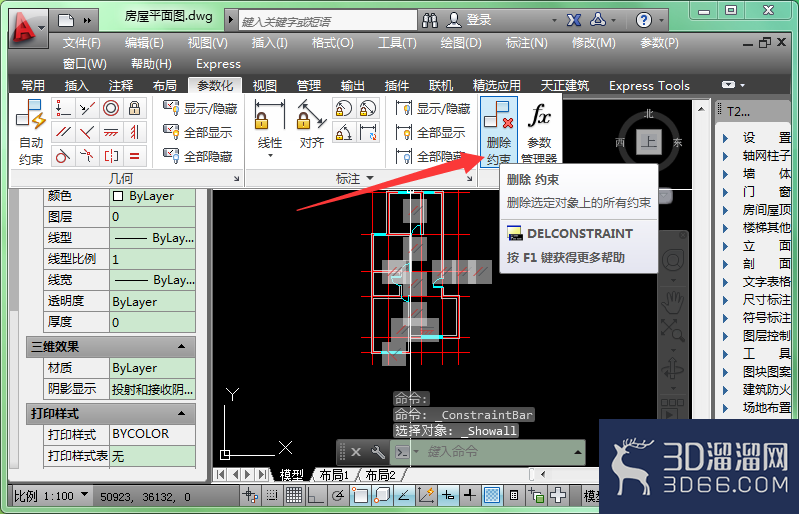
Task: Click the binoculars search icon in title bar
Action: [430, 20]
